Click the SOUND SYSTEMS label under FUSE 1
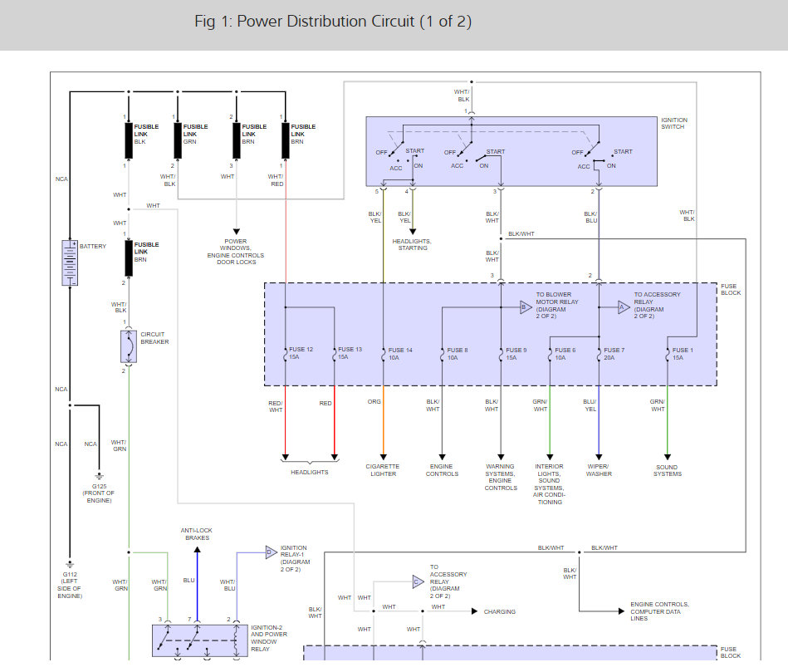This screenshot has height=672, width=788. click(x=668, y=470)
